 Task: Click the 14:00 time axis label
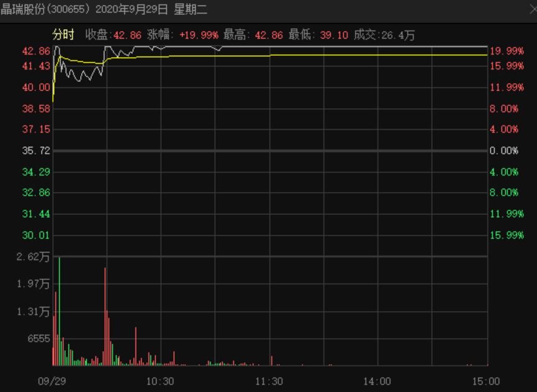377,381
